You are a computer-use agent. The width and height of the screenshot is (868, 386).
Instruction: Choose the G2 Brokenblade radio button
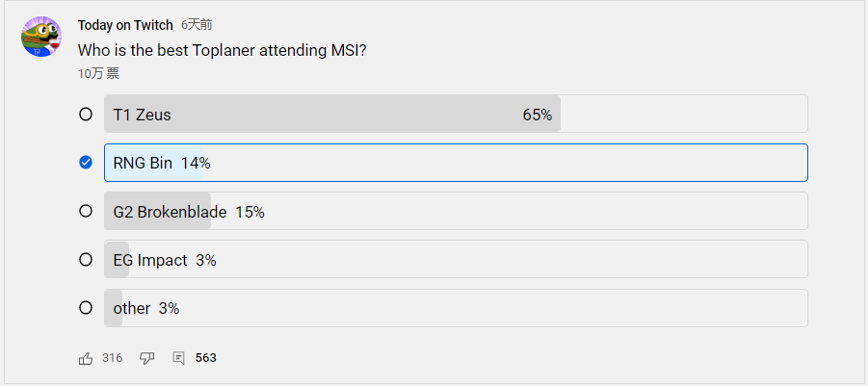pos(86,211)
